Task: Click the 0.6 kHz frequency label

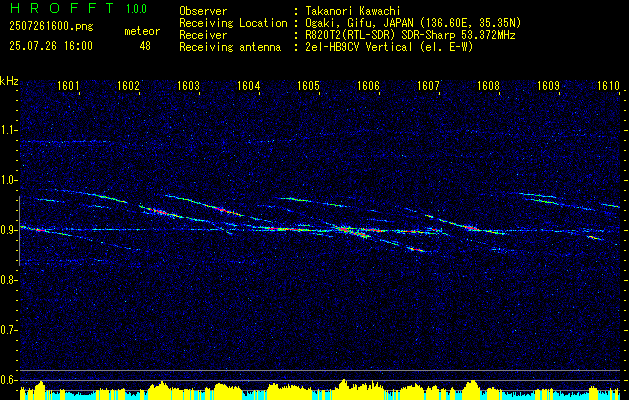Action: (x=8, y=380)
